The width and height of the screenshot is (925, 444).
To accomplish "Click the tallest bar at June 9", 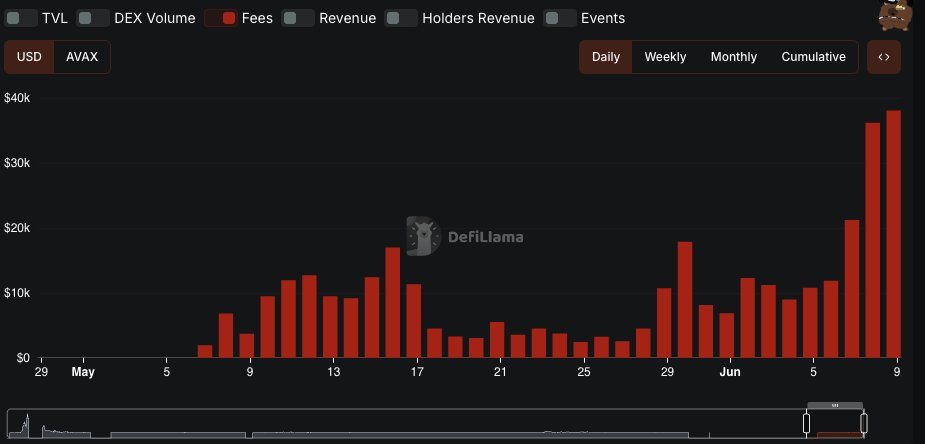I will coord(893,234).
